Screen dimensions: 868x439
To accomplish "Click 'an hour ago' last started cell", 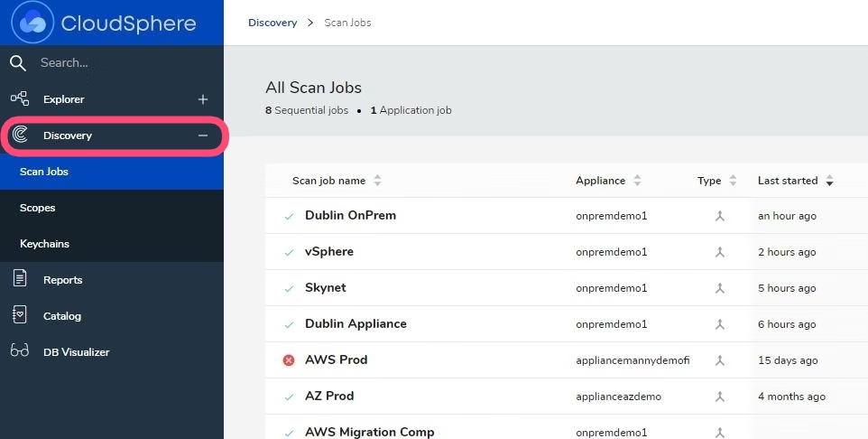I will coord(787,216).
